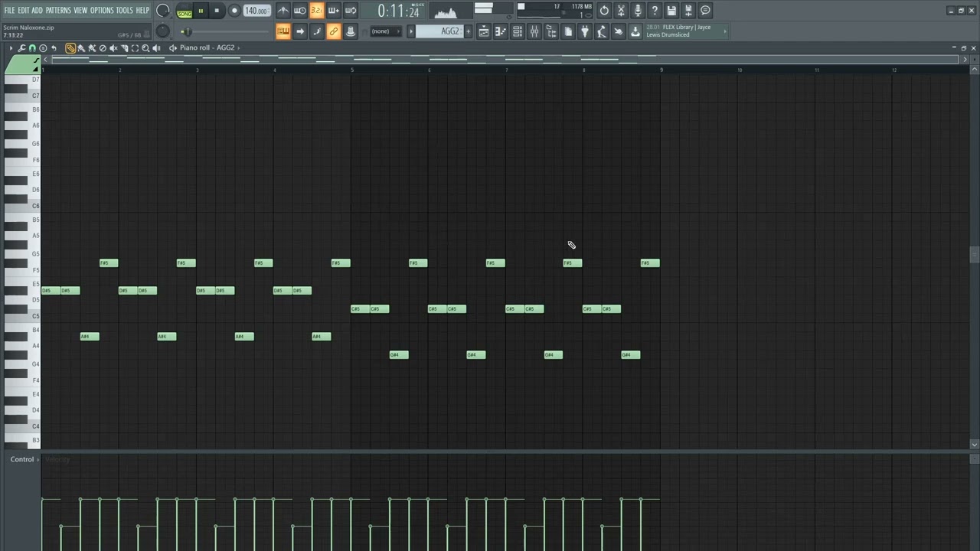Save project with the floppy disk icon
The width and height of the screenshot is (980, 551).
point(671,11)
